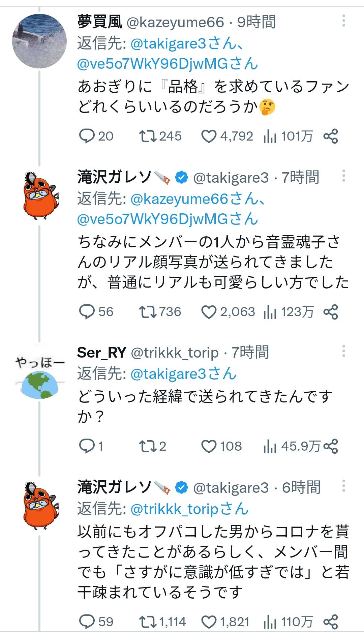Image resolution: width=364 pixels, height=633 pixels.
Task: Like Ser_RY's tweet with 108 likes
Action: pyautogui.click(x=209, y=446)
